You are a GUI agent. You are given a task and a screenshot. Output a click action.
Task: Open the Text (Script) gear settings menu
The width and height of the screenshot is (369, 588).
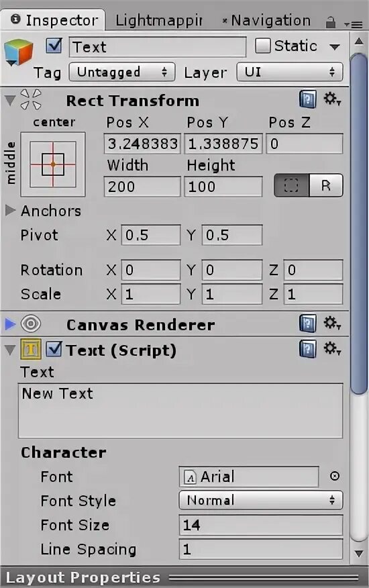point(332,349)
